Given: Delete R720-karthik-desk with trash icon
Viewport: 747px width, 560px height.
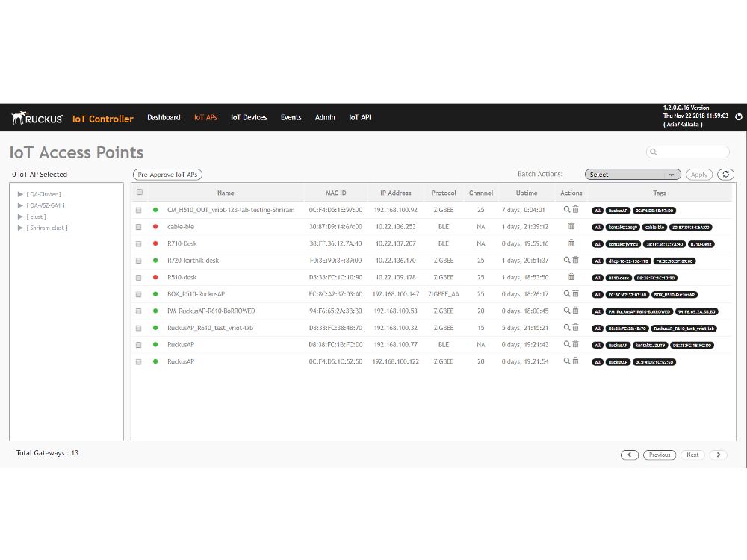Looking at the screenshot, I should [x=575, y=260].
